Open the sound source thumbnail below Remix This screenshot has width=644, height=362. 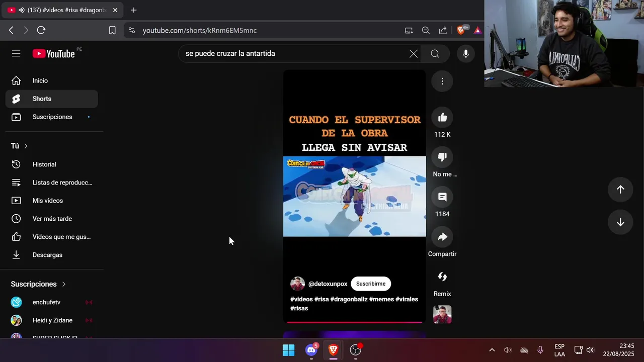click(442, 315)
